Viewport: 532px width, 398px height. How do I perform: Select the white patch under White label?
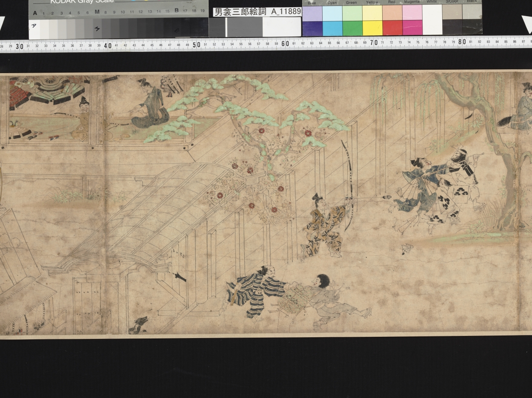432,20
